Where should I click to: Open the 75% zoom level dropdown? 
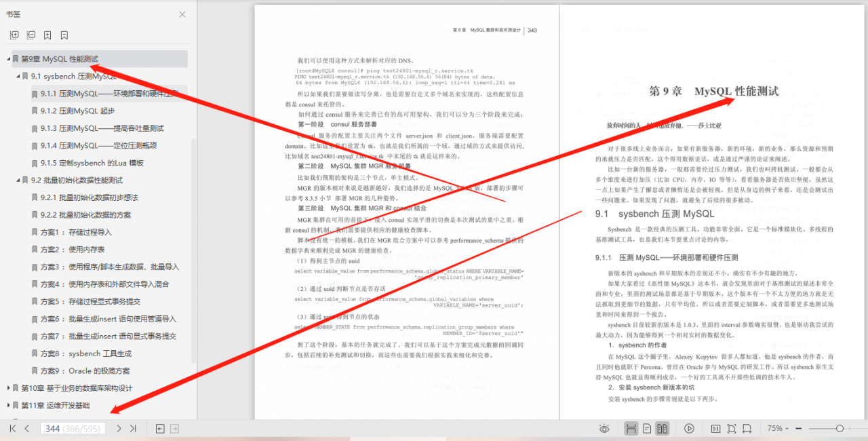(x=777, y=428)
